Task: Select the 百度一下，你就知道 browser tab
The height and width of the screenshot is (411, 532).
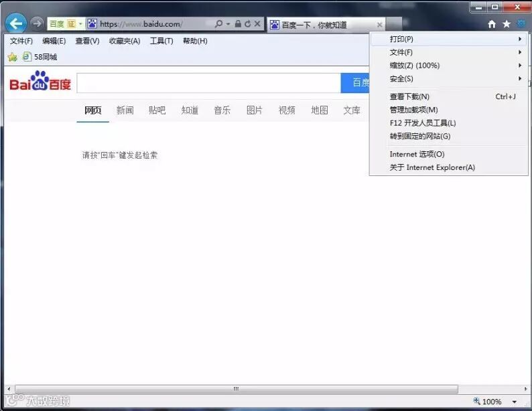Action: 326,25
